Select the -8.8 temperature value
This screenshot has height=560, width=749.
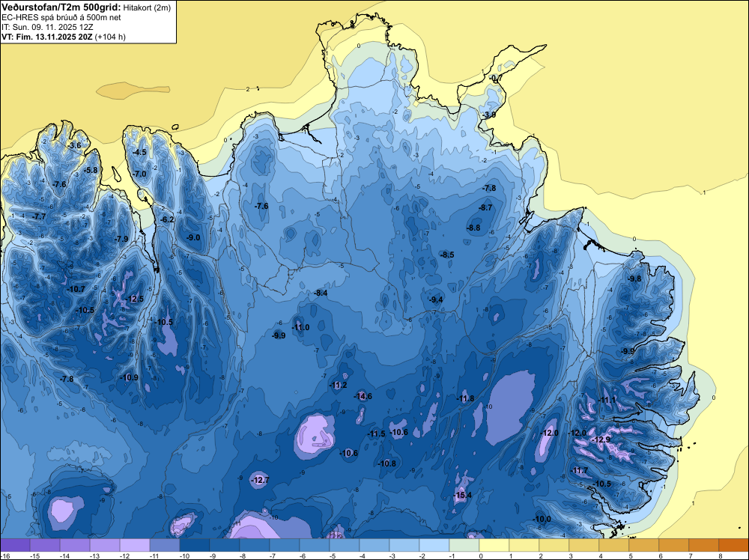click(473, 228)
